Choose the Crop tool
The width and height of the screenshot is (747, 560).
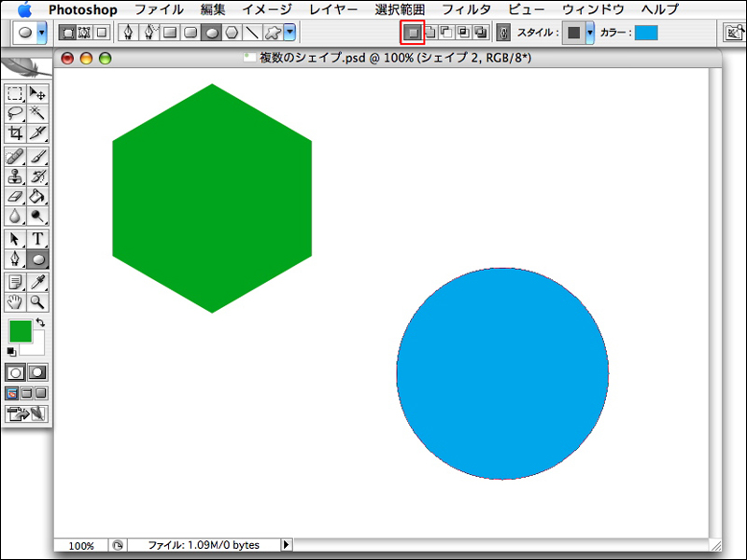[x=16, y=133]
